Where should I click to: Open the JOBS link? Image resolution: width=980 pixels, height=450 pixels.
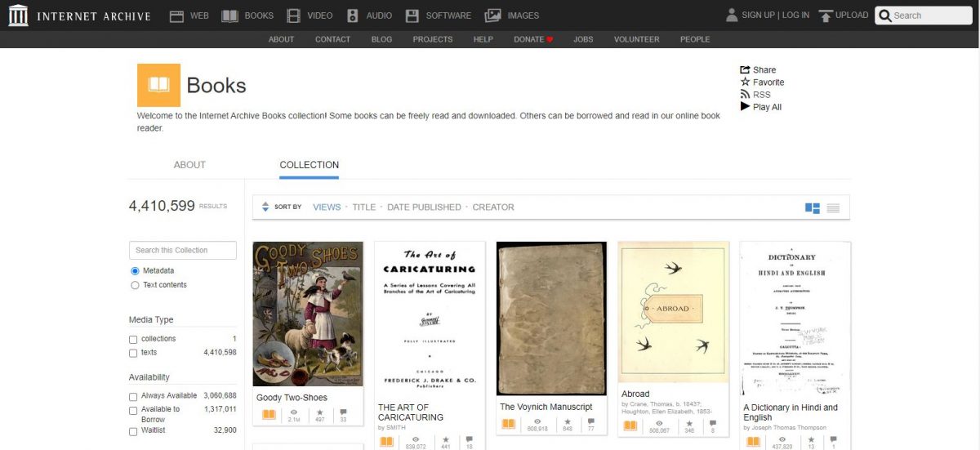click(583, 39)
